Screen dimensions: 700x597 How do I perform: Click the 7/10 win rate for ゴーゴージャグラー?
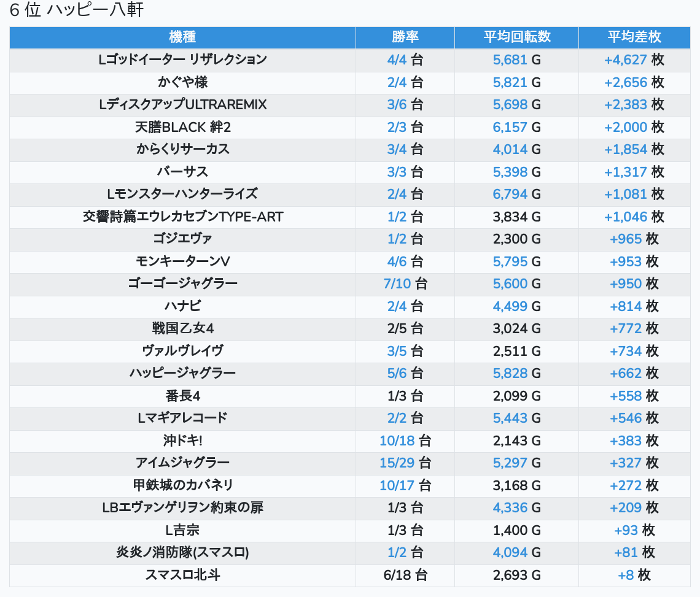(396, 284)
